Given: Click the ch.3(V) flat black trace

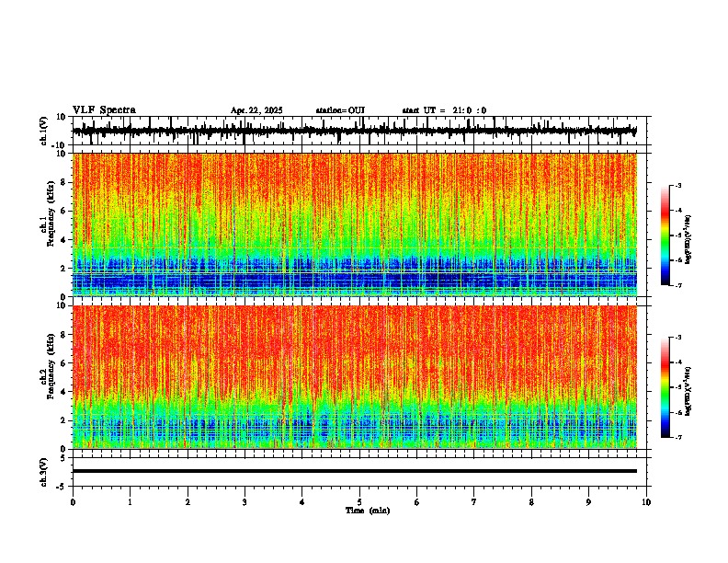Looking at the screenshot, I should tap(355, 471).
